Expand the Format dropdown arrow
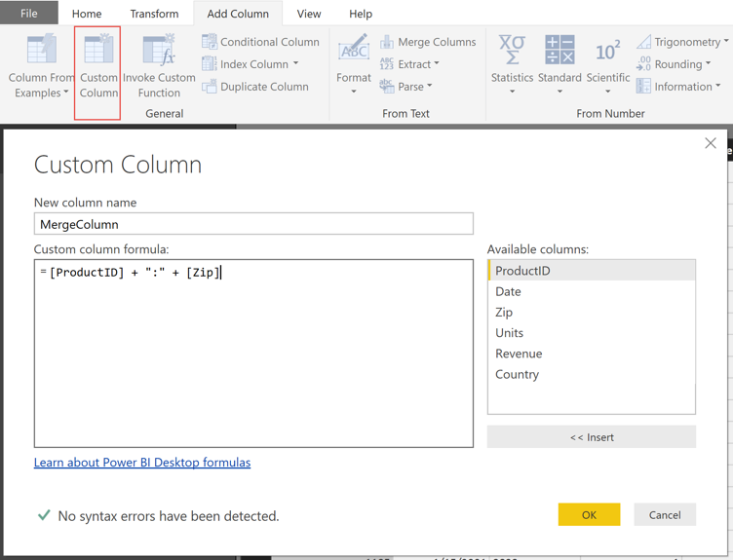Image resolution: width=733 pixels, height=560 pixels. coord(354,92)
